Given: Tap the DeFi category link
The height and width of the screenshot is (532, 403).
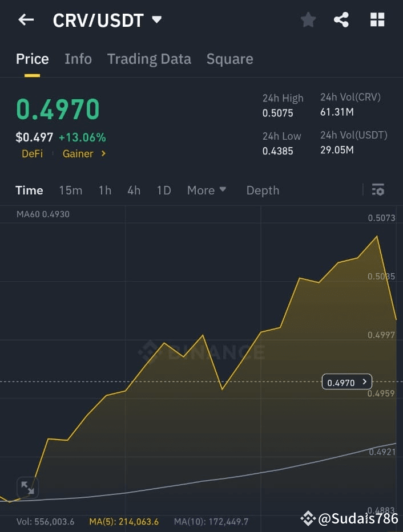Looking at the screenshot, I should pyautogui.click(x=32, y=153).
